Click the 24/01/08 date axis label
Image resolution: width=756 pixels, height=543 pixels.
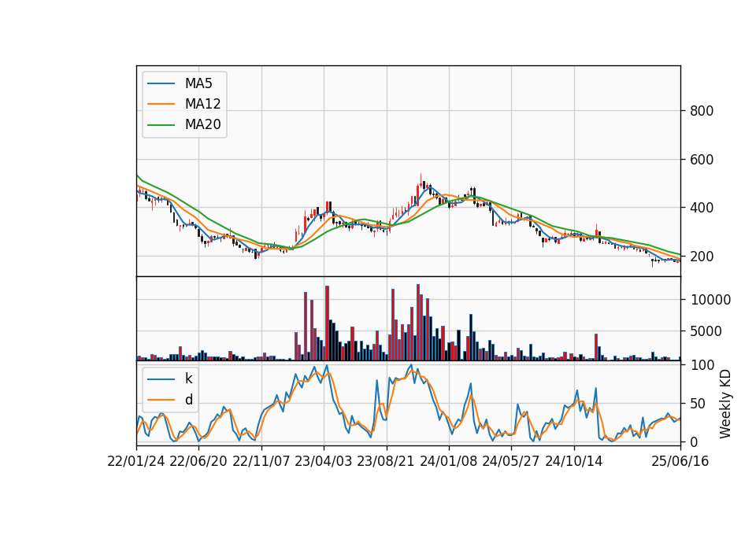tap(449, 461)
